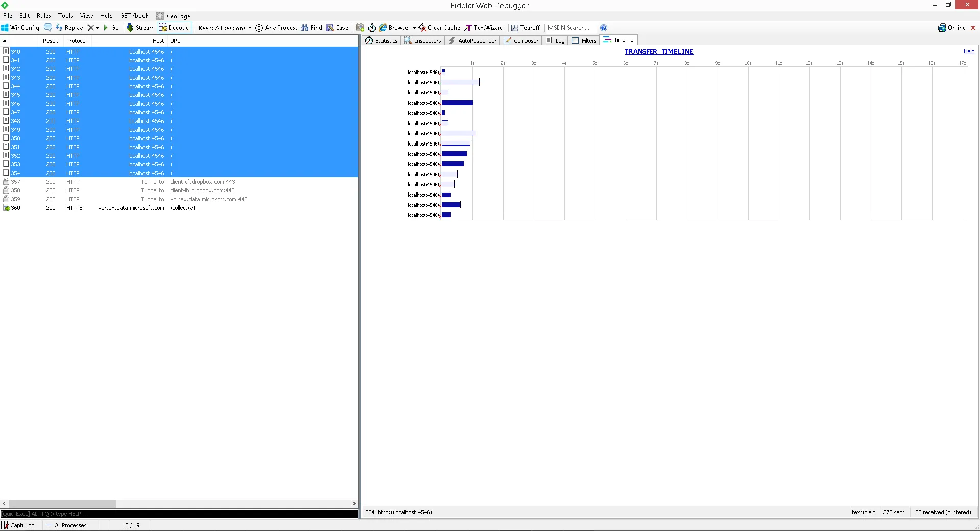980x531 pixels.
Task: Save sessions using the Save icon
Action: click(338, 28)
